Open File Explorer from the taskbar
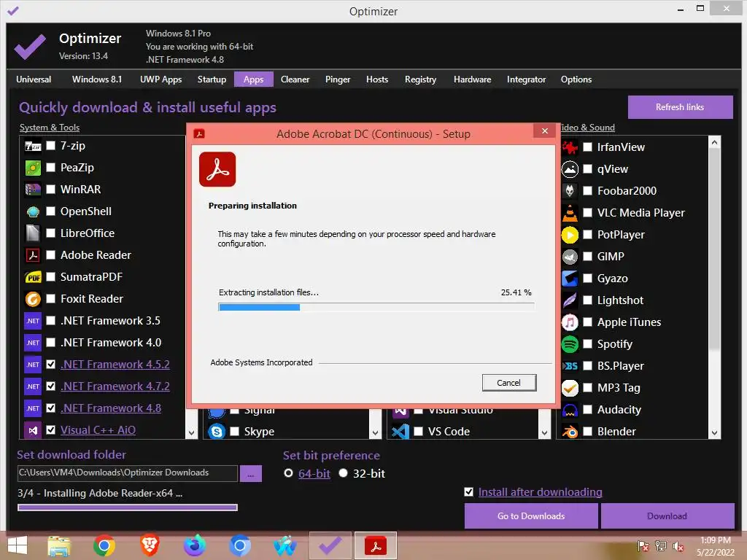Viewport: 747px width, 560px height. click(59, 545)
